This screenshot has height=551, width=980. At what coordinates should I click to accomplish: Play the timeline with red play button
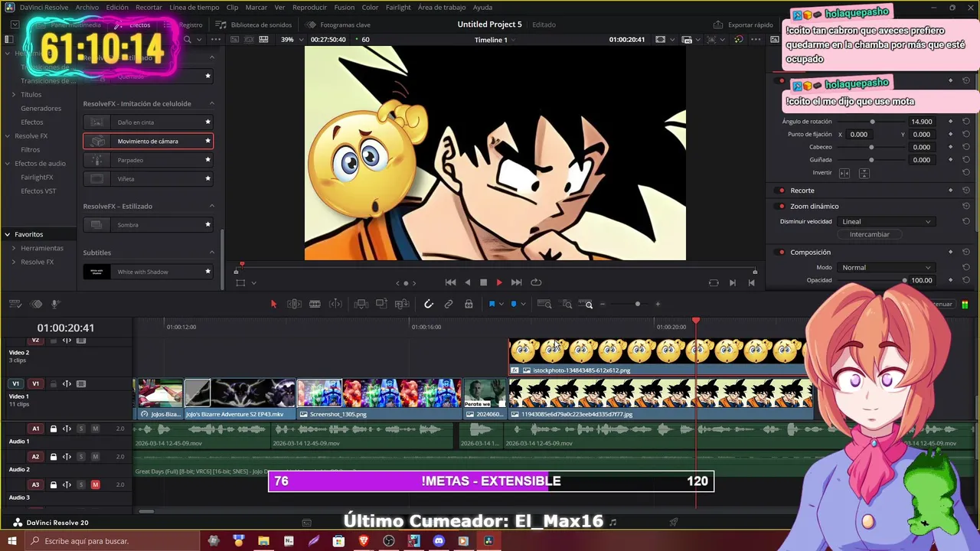tap(499, 282)
